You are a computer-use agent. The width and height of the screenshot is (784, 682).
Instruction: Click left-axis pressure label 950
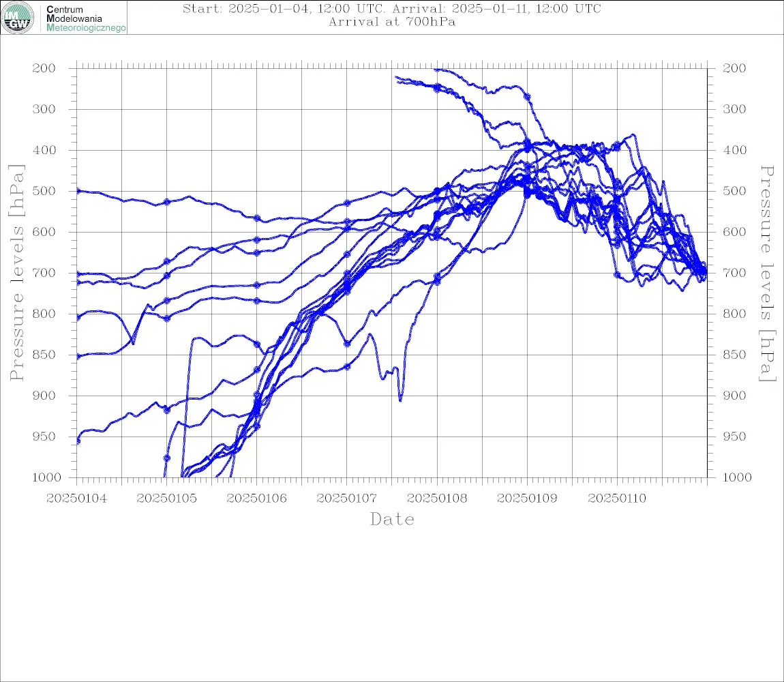[x=44, y=436]
